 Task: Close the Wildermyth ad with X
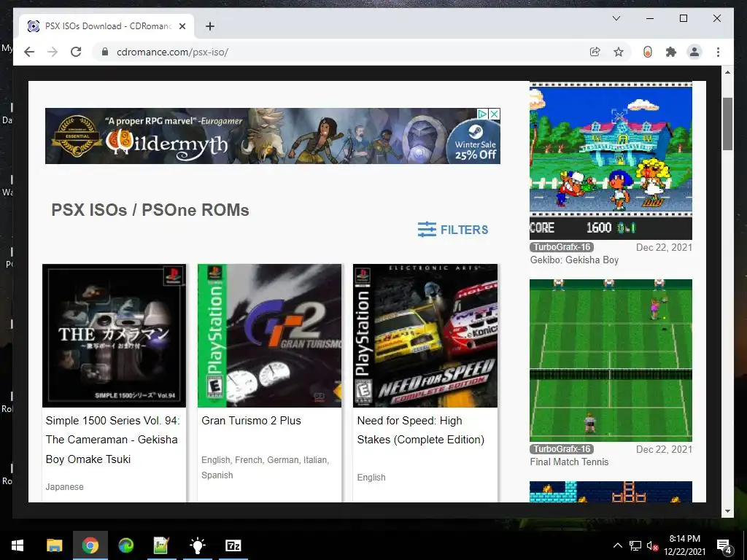tap(495, 114)
